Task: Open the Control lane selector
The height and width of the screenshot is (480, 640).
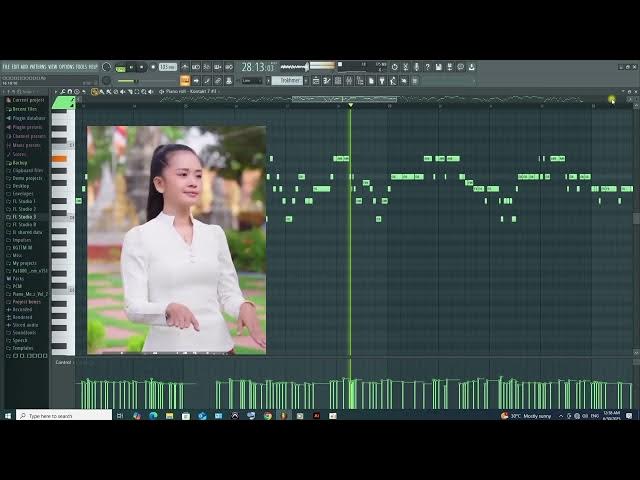Action: (63, 362)
